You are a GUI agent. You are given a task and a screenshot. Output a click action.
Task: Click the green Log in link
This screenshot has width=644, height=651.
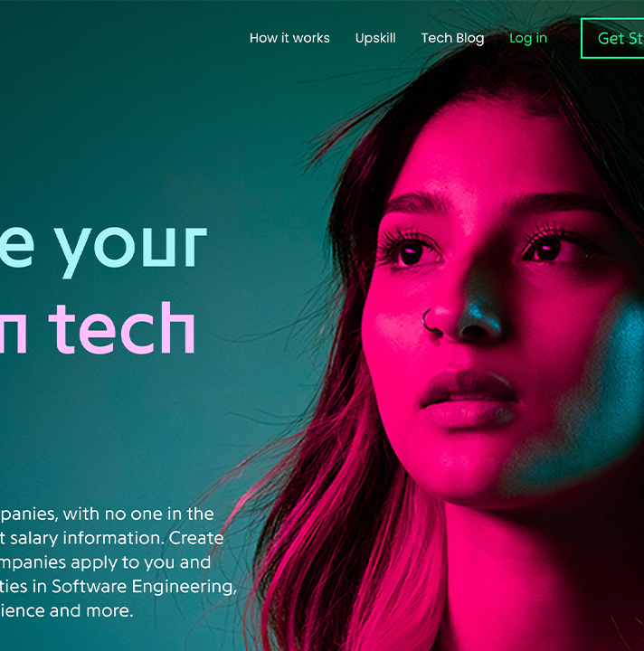tap(528, 39)
